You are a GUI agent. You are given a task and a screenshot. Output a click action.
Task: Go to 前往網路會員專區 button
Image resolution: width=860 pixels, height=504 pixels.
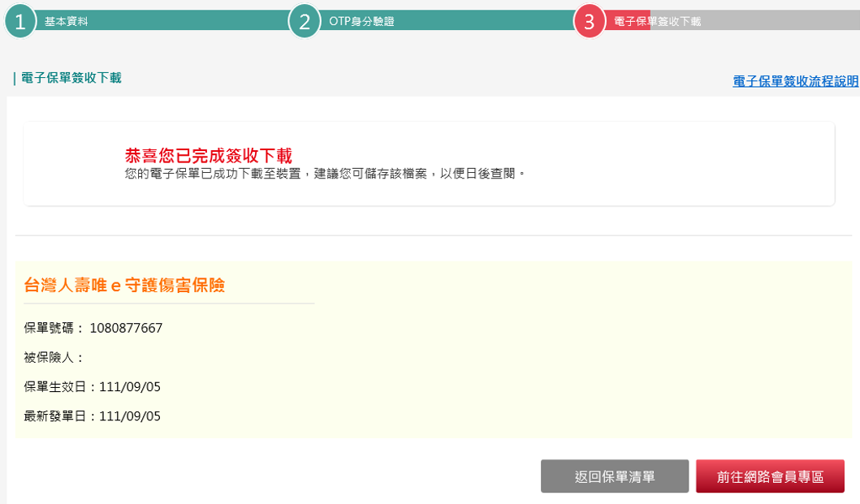pos(770,476)
